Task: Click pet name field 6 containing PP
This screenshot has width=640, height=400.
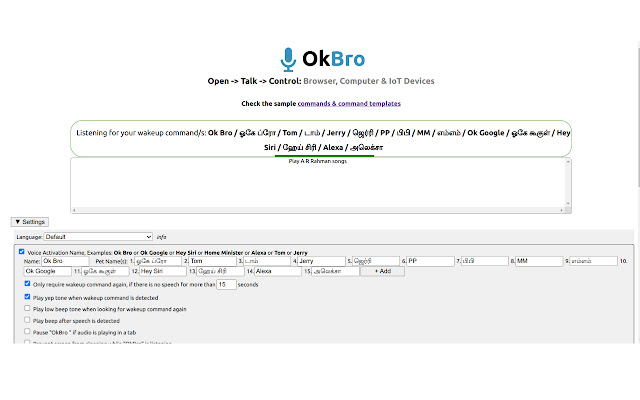Action: point(430,261)
